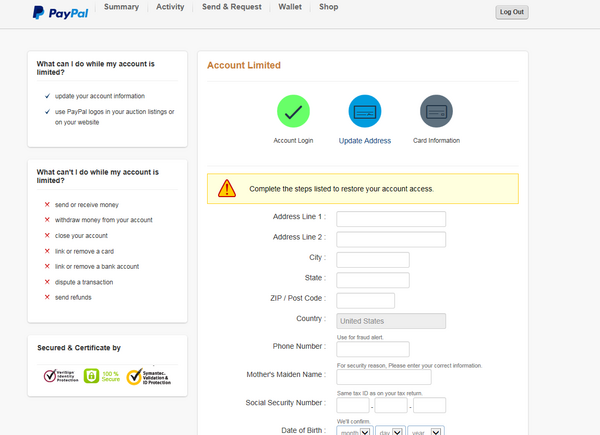The height and width of the screenshot is (435, 600).
Task: Click the 100% Secure lock badge
Action: [x=102, y=376]
